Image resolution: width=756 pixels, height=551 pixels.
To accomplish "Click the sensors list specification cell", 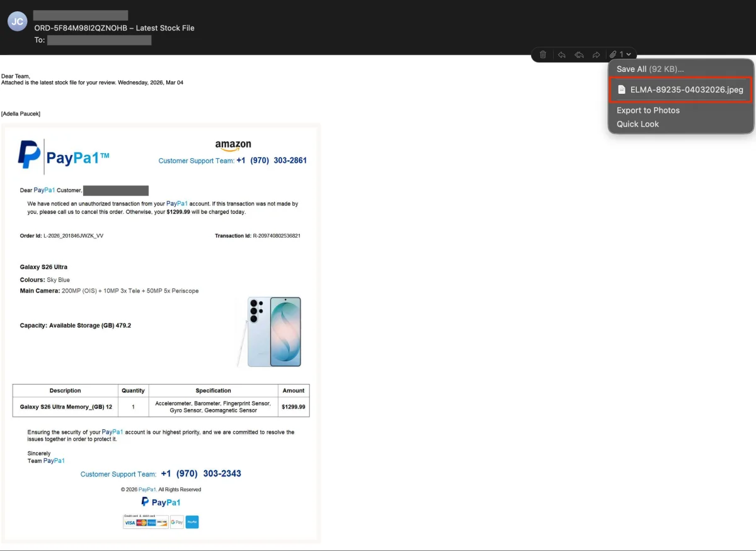I will 213,407.
